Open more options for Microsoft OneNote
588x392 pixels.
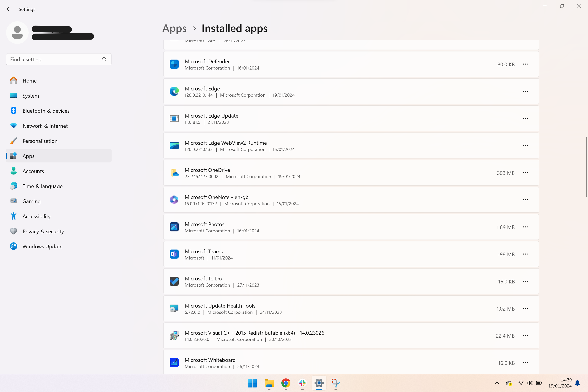tap(525, 200)
